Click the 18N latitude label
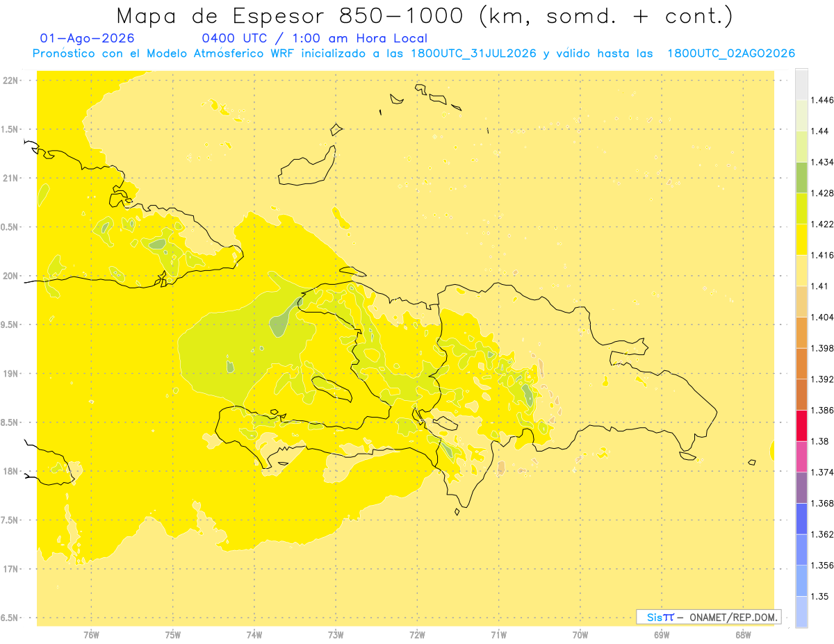Viewport: 834px width, 644px height. point(10,471)
